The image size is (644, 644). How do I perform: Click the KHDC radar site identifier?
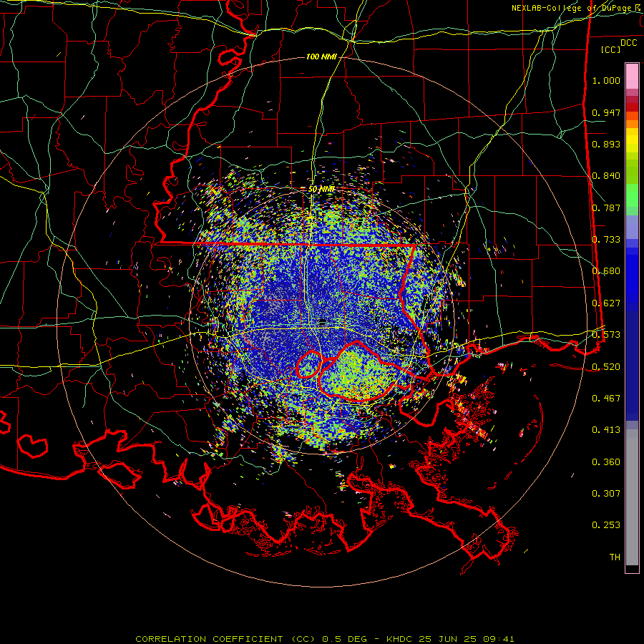401,639
